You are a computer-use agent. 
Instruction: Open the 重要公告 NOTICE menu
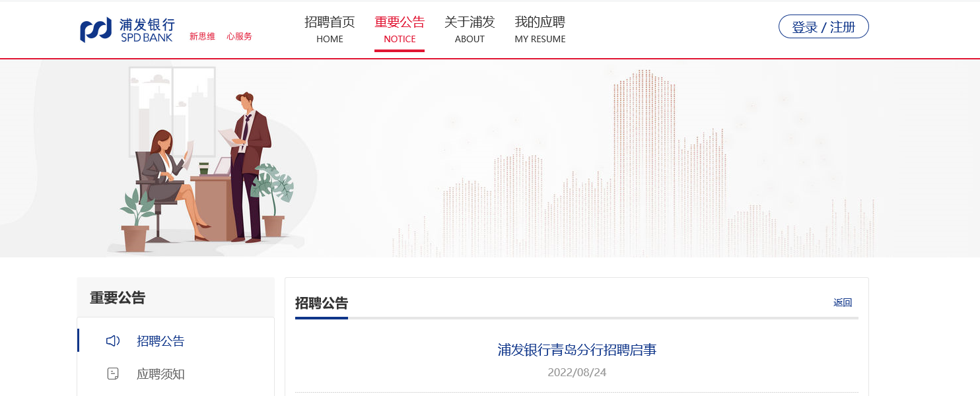pyautogui.click(x=400, y=30)
